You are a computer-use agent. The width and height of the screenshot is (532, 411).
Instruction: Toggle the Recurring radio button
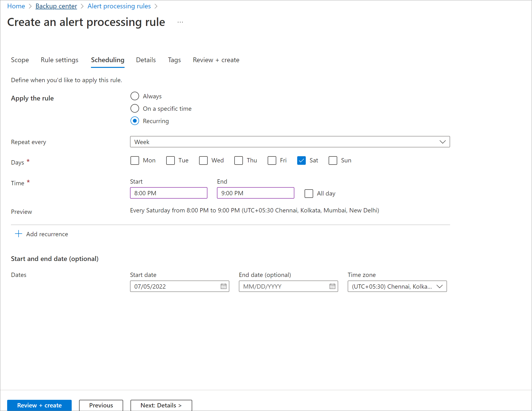click(x=135, y=120)
